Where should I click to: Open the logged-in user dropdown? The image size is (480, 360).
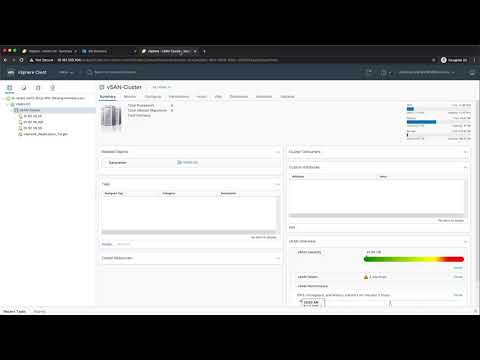(x=427, y=72)
